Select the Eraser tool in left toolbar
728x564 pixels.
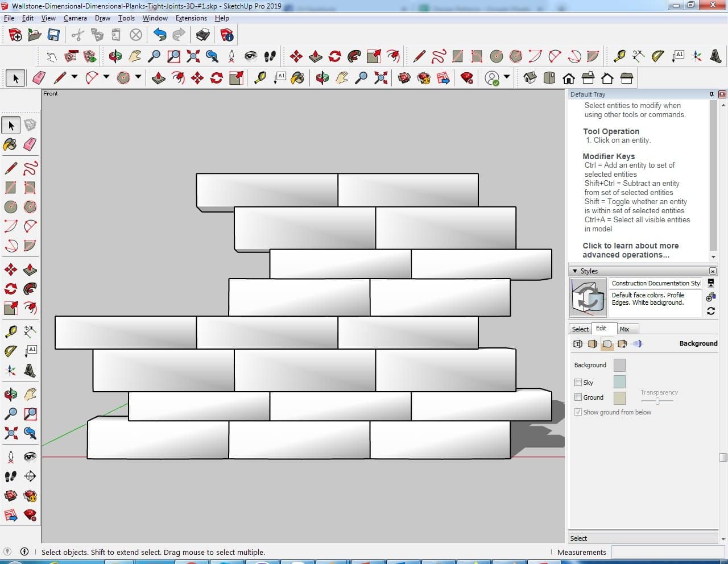click(30, 144)
